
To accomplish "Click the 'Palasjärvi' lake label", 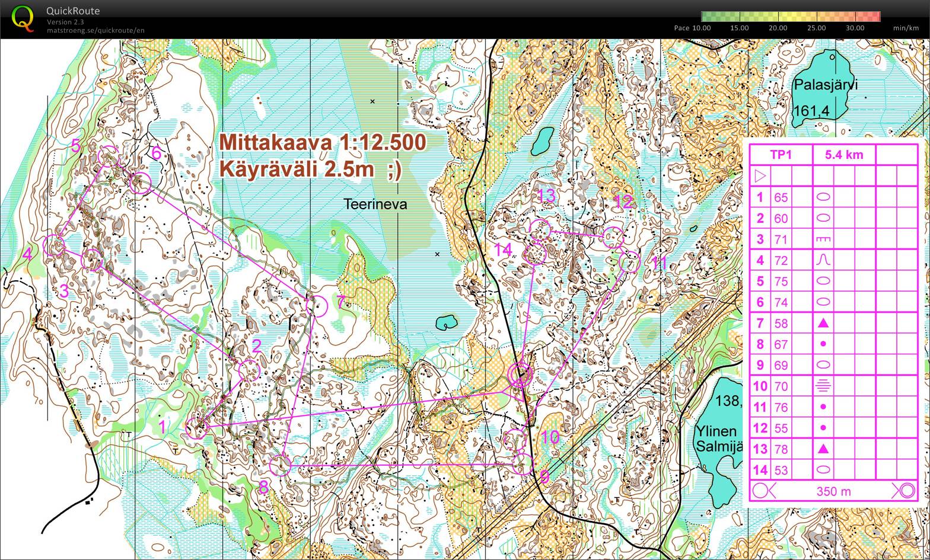I will click(x=826, y=85).
